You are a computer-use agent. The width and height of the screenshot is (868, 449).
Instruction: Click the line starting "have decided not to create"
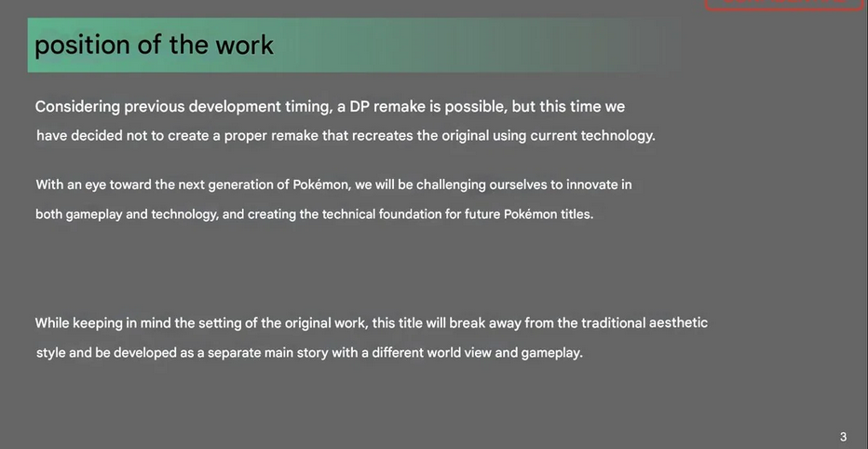(x=346, y=136)
